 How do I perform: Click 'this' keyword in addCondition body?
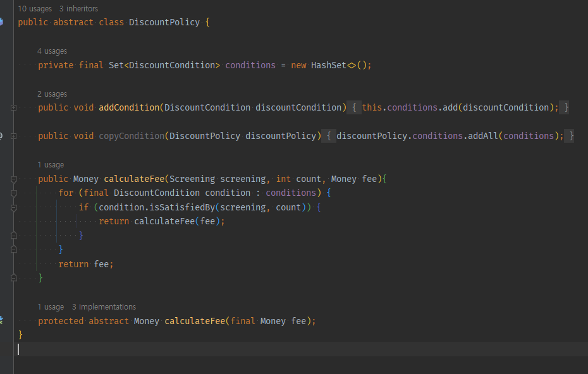pyautogui.click(x=372, y=107)
